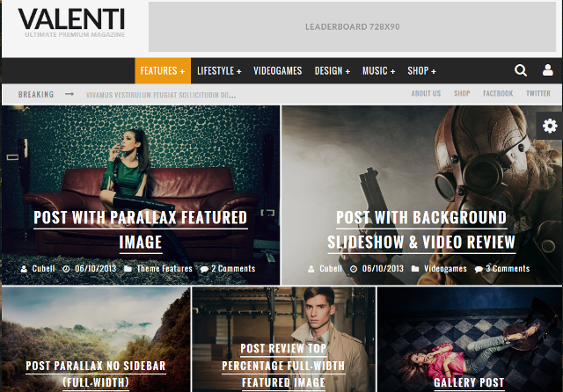Expand the Lifestyle menu

(x=219, y=70)
